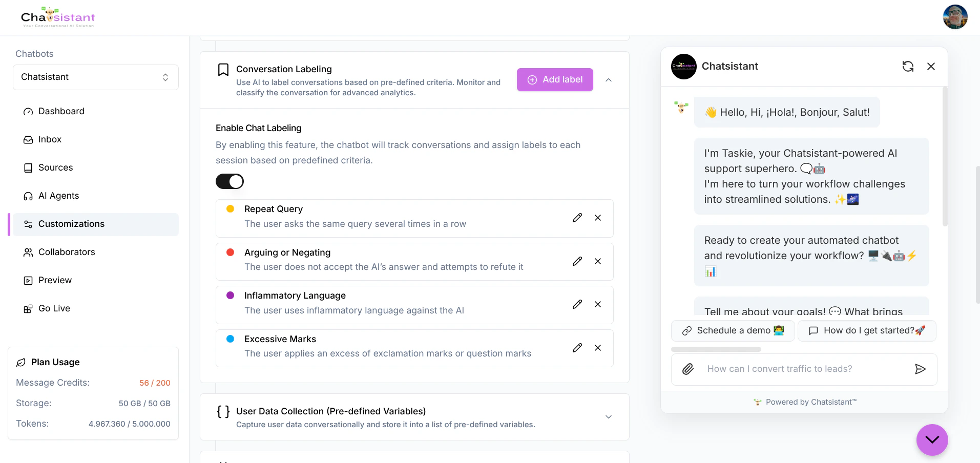The height and width of the screenshot is (463, 980).
Task: Click the yellow Repeat Query color dot
Action: pyautogui.click(x=231, y=209)
